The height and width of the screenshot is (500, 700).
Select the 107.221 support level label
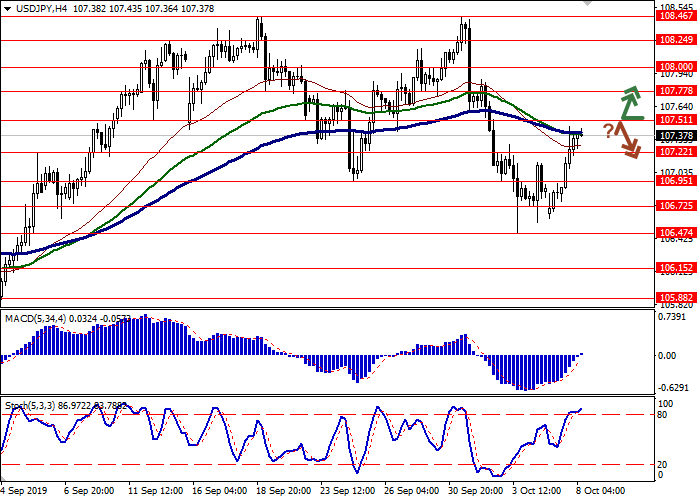click(x=672, y=152)
